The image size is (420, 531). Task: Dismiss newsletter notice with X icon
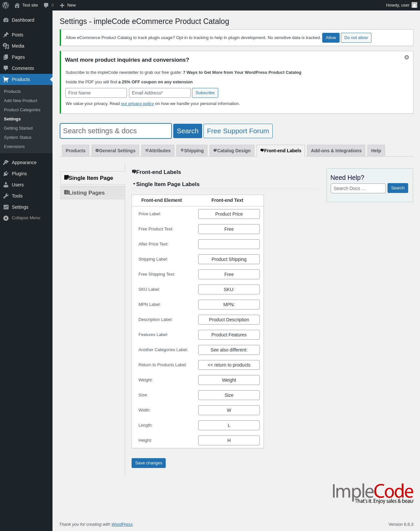click(x=407, y=57)
